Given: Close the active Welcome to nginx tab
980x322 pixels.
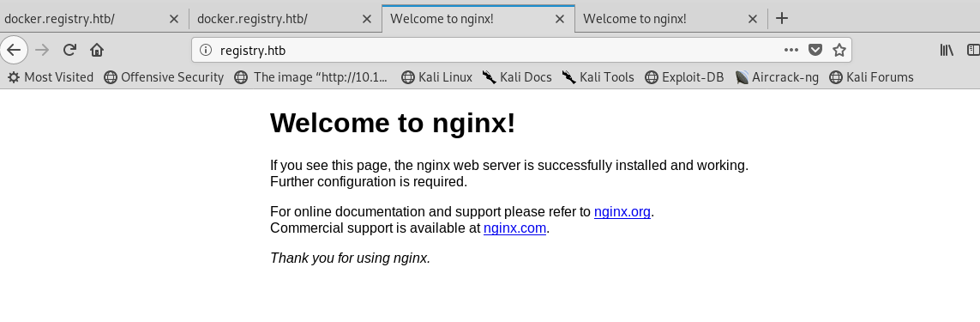Looking at the screenshot, I should point(560,19).
